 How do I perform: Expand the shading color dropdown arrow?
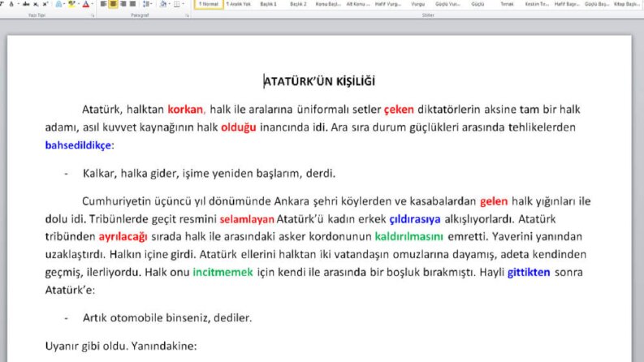(x=170, y=4)
